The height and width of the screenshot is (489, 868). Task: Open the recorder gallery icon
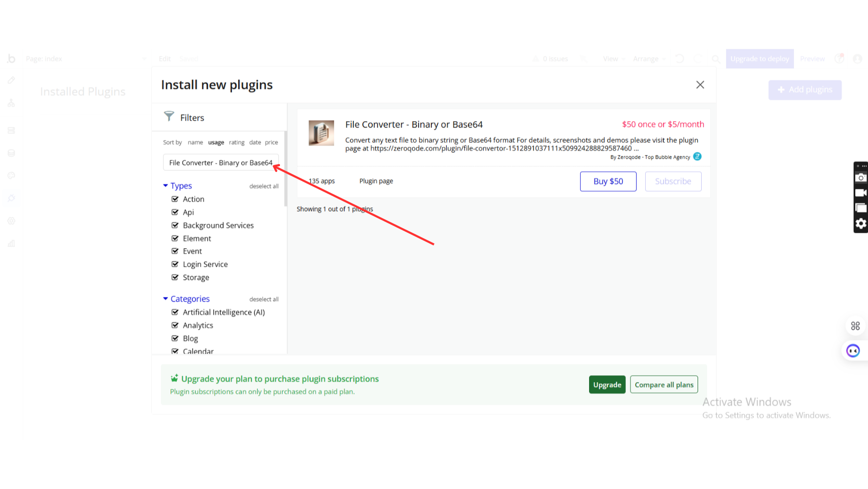(861, 208)
